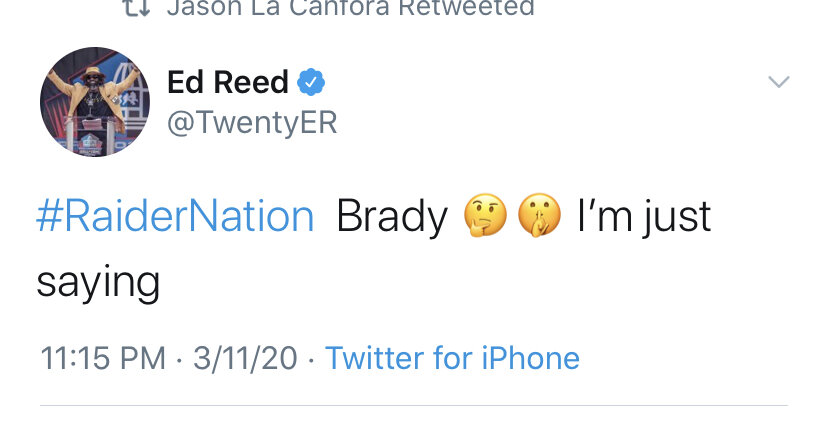Click the word I'm in the tweet
The width and height of the screenshot is (828, 427).
(605, 215)
